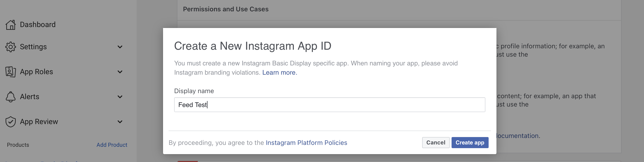Open the Instagram Platform Policies link
Screen dimensions: 644x162
(x=306, y=143)
